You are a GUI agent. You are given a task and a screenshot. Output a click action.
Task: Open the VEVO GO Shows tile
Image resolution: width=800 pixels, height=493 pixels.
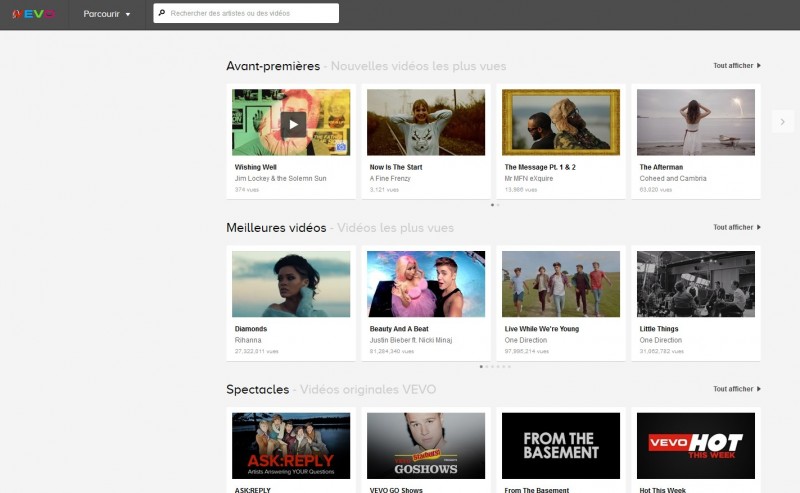(x=426, y=446)
